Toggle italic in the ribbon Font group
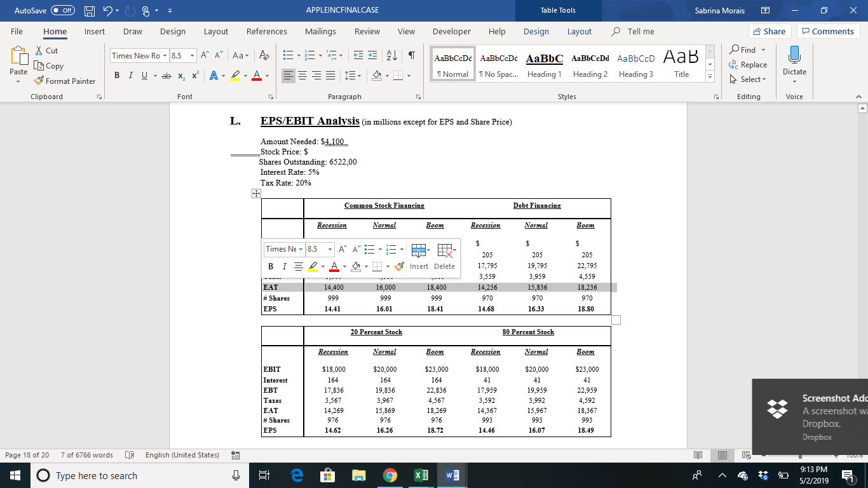 pyautogui.click(x=131, y=76)
